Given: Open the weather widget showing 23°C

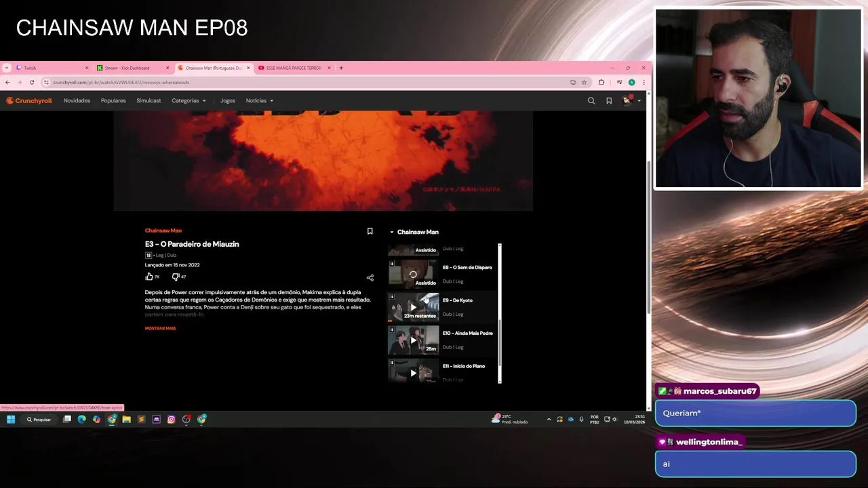Looking at the screenshot, I should pyautogui.click(x=510, y=419).
